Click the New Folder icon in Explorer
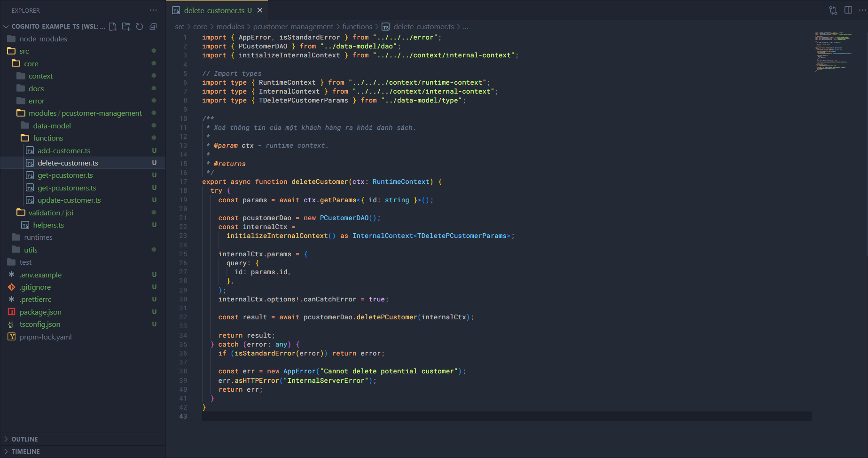This screenshot has height=458, width=868. [126, 26]
